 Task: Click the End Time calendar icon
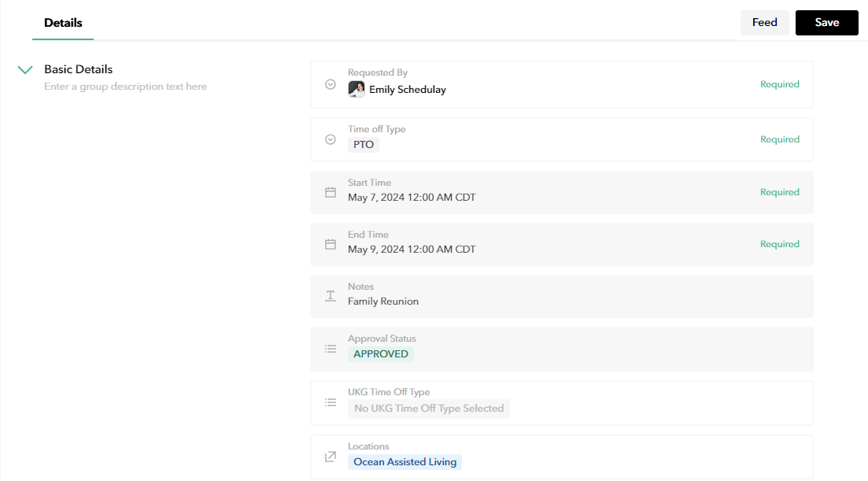pyautogui.click(x=331, y=244)
